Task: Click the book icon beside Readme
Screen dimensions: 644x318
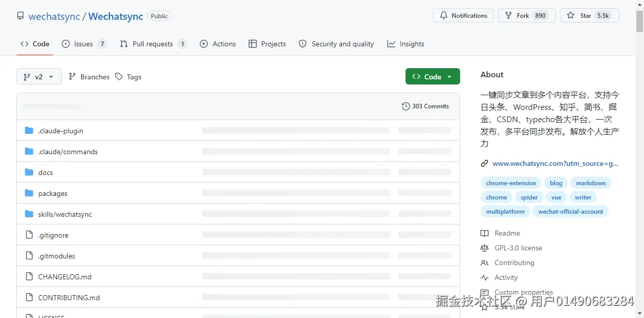Action: point(485,233)
